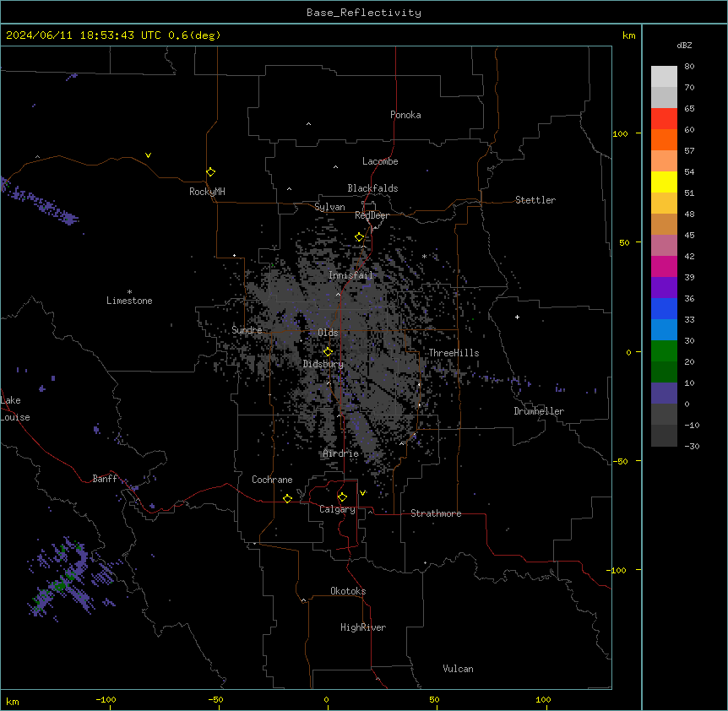Click the Innisfail city label
The image size is (728, 711).
[350, 275]
